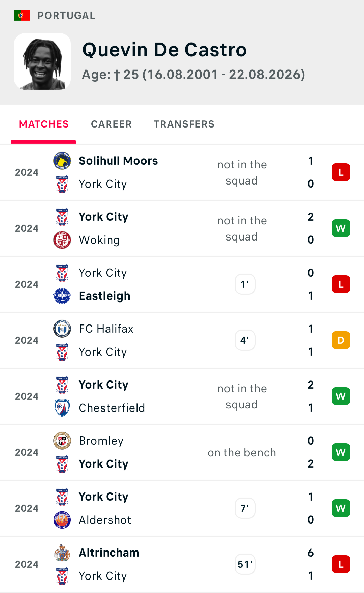This screenshot has width=364, height=593.
Task: Click the Bromley club crest
Action: pyautogui.click(x=62, y=441)
